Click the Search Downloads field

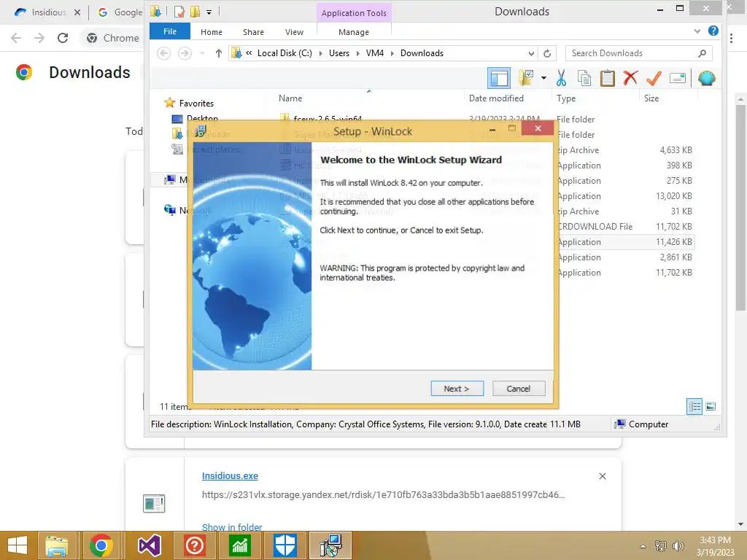click(x=638, y=53)
